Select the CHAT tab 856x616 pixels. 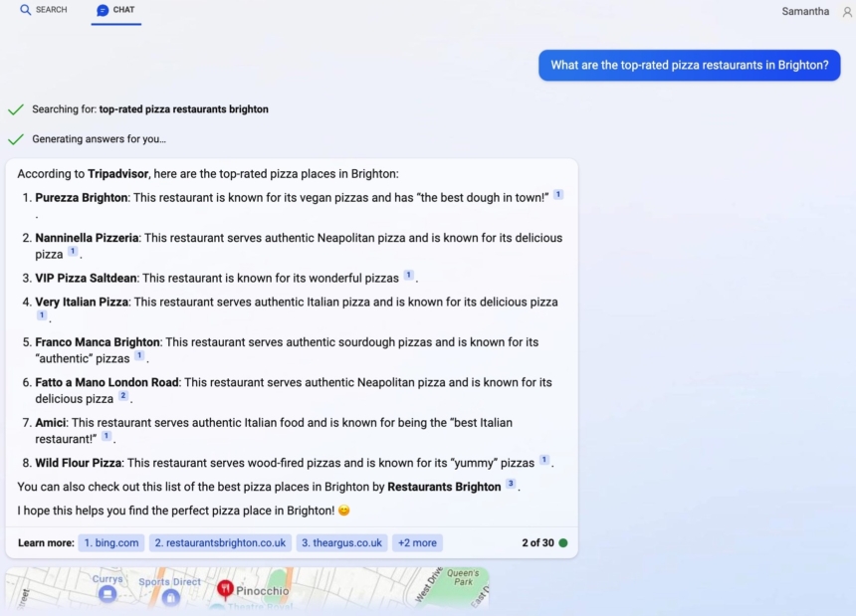click(x=115, y=10)
